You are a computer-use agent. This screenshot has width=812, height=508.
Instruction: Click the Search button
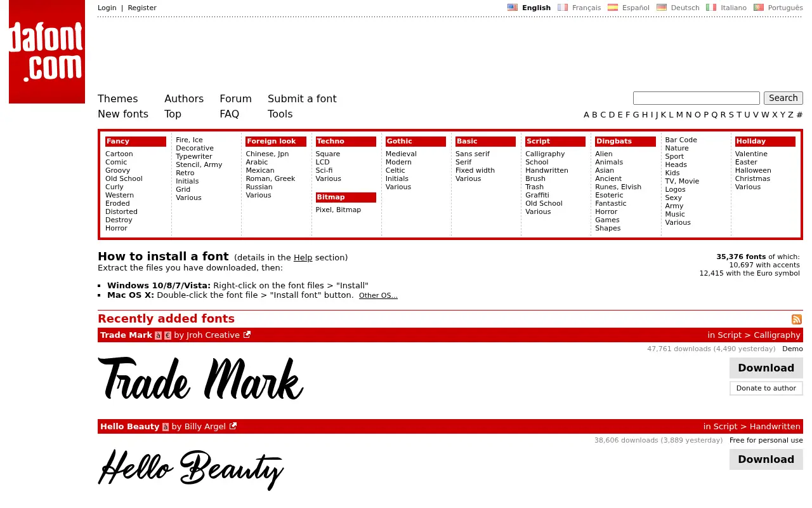pyautogui.click(x=783, y=98)
